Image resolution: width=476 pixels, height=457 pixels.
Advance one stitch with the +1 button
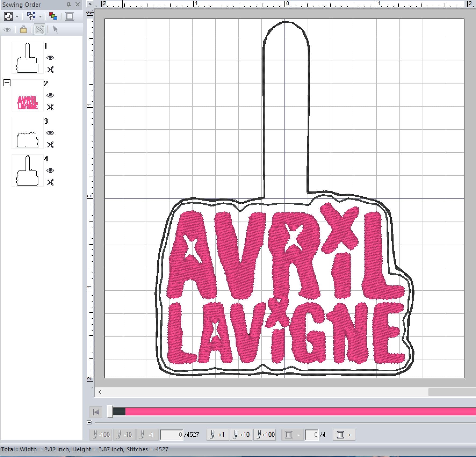(218, 434)
